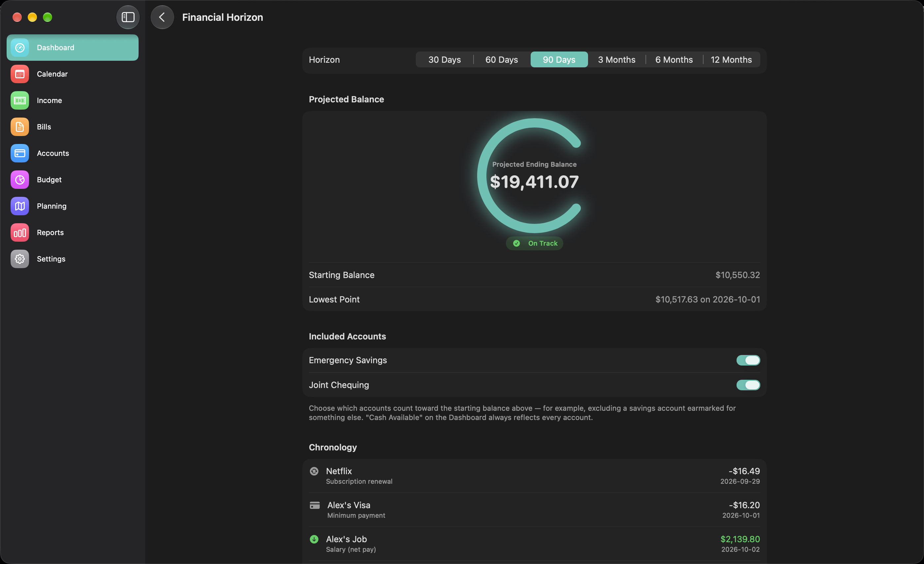Click the date 2026-09-29 under Netflix
Viewport: 924px width, 564px height.
coord(740,481)
